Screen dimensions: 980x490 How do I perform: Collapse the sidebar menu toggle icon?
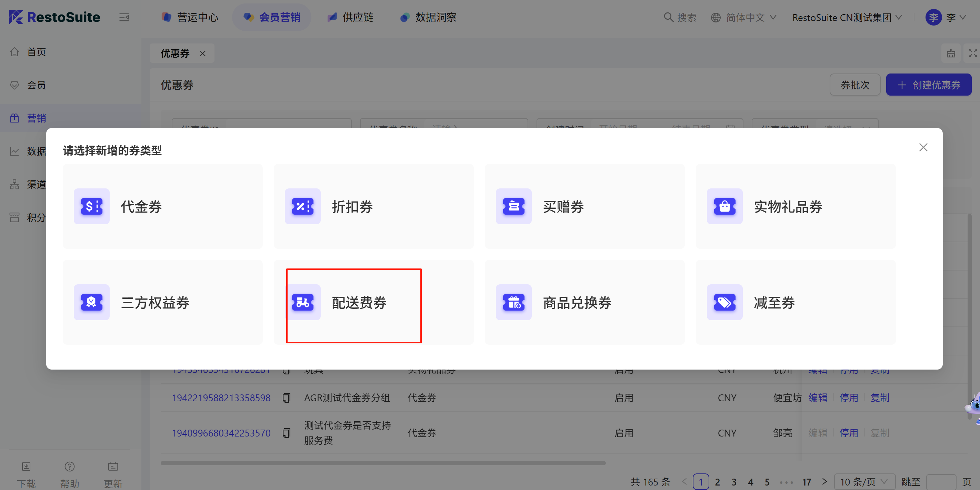click(x=124, y=17)
